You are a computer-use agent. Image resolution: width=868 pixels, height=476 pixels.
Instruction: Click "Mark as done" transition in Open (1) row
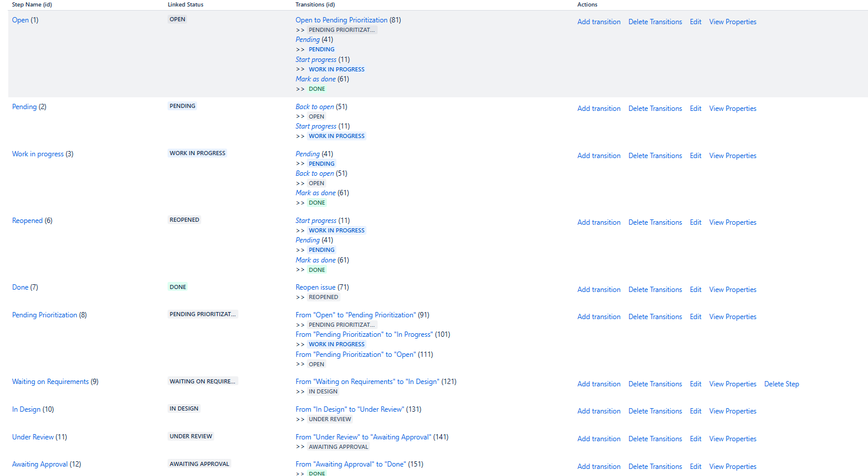pyautogui.click(x=316, y=79)
